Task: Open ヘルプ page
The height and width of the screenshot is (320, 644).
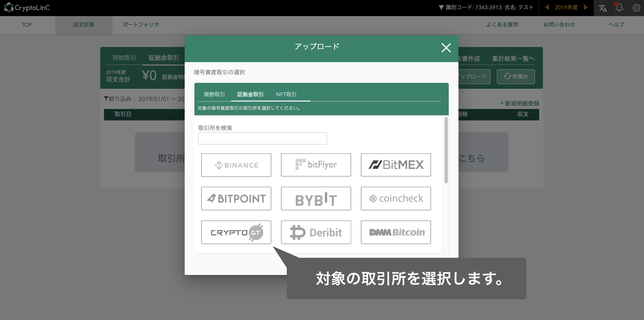Action: click(616, 25)
